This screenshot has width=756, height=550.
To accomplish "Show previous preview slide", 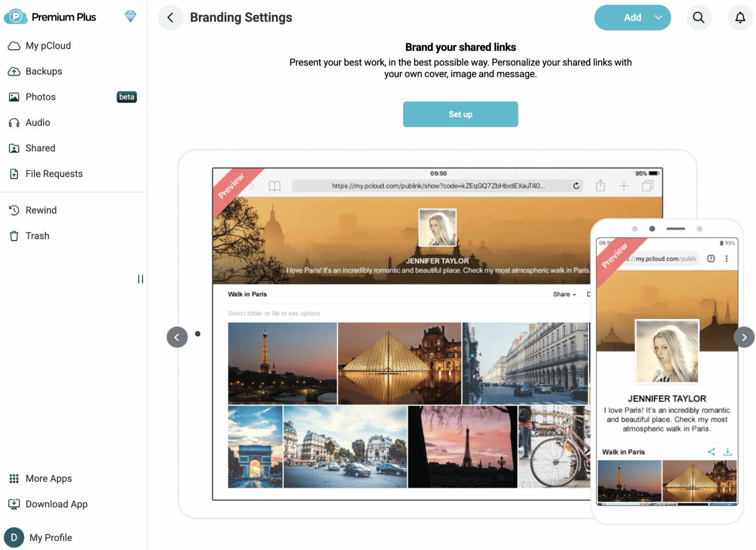I will 177,337.
